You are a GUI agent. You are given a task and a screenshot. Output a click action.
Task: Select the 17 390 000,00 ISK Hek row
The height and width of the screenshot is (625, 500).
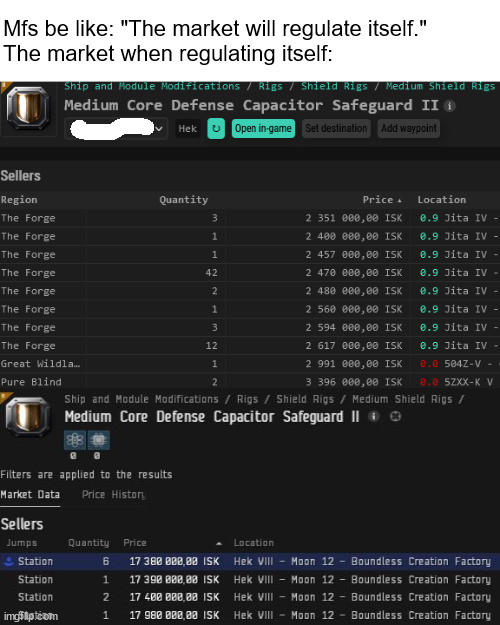(x=250, y=580)
